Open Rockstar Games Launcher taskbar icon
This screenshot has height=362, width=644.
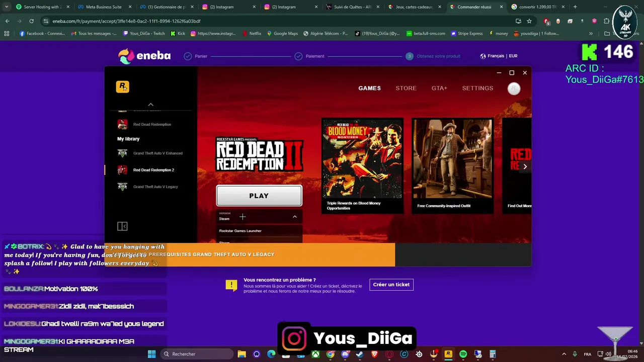click(x=448, y=354)
